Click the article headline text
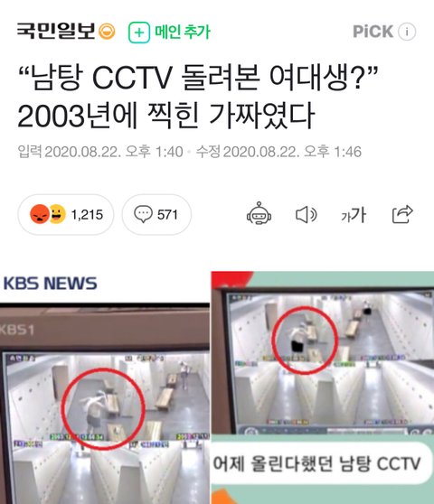434x504 pixels. coord(197,96)
